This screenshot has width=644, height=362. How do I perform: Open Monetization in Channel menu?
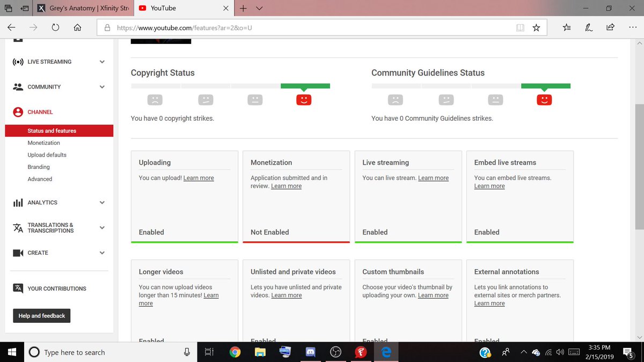tap(43, 143)
